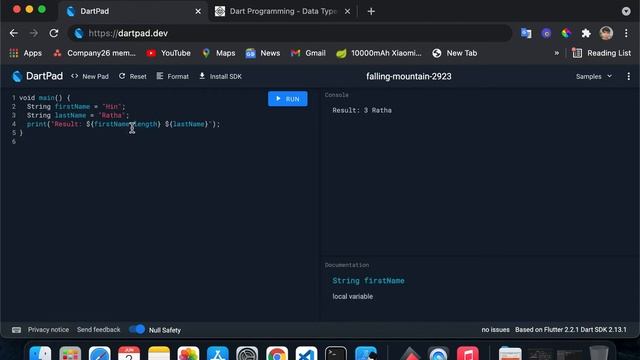
Task: Reload the current page
Action: coord(53,33)
